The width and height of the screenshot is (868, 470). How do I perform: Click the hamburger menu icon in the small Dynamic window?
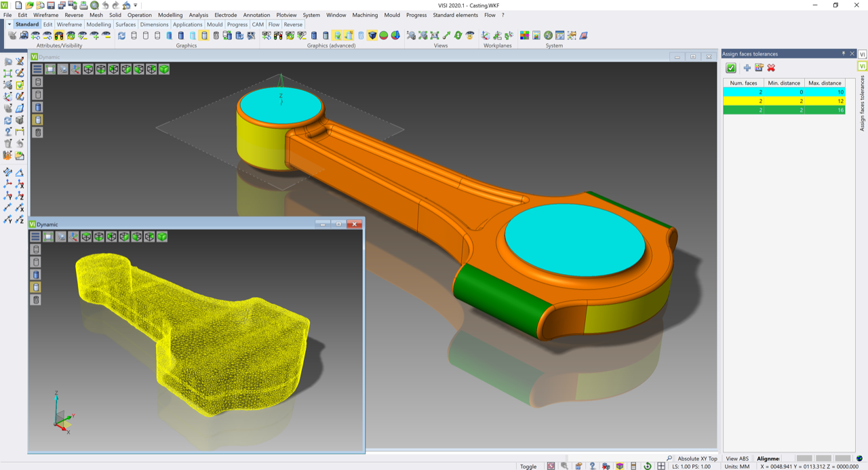coord(35,237)
